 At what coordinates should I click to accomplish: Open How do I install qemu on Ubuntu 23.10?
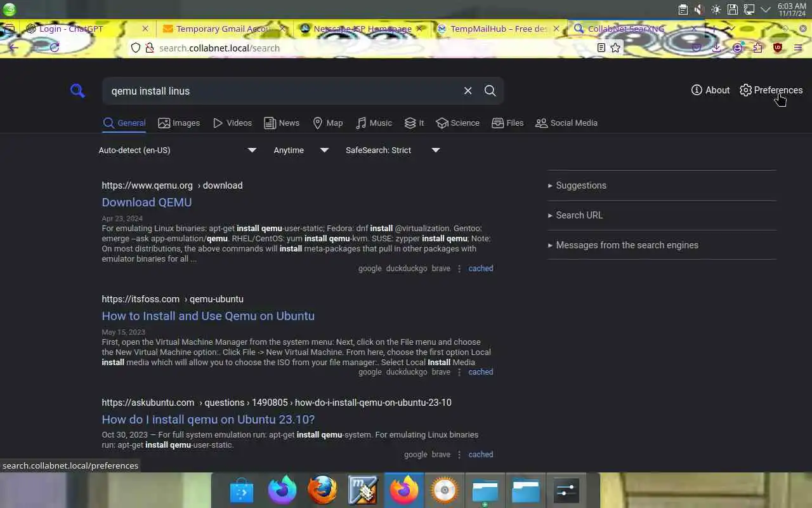click(x=208, y=420)
